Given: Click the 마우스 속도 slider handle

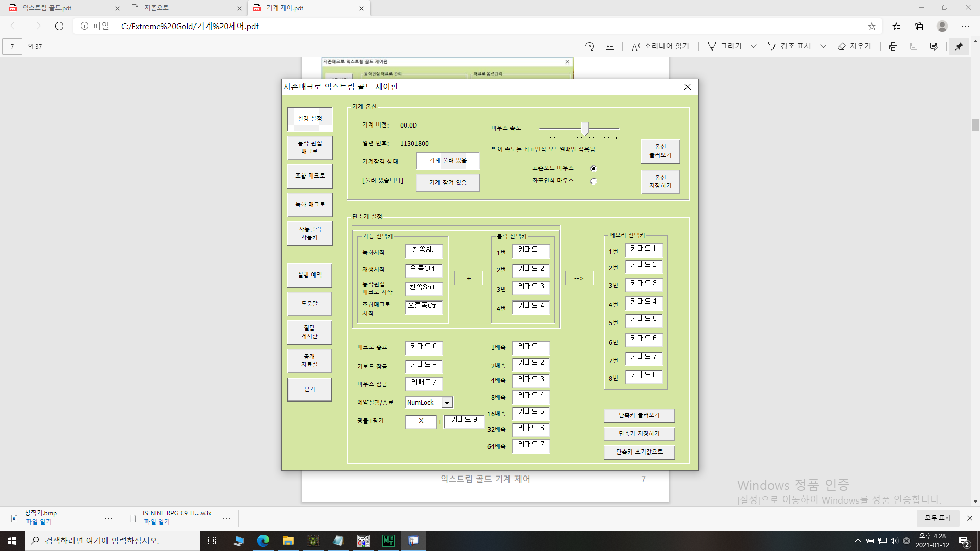Looking at the screenshot, I should pyautogui.click(x=585, y=128).
